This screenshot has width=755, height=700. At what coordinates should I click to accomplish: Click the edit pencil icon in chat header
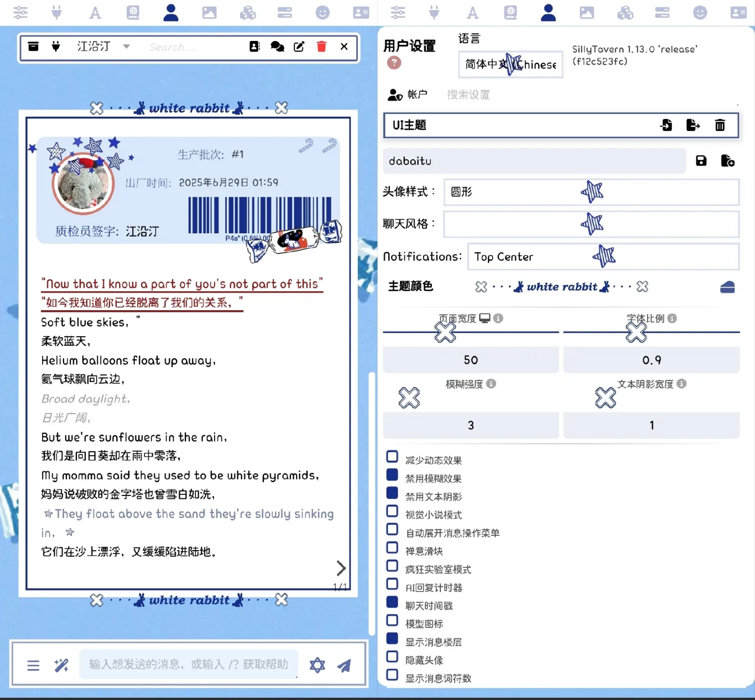click(299, 46)
